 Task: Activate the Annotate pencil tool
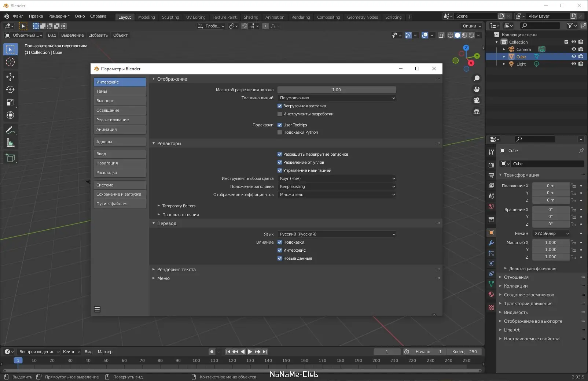10,130
